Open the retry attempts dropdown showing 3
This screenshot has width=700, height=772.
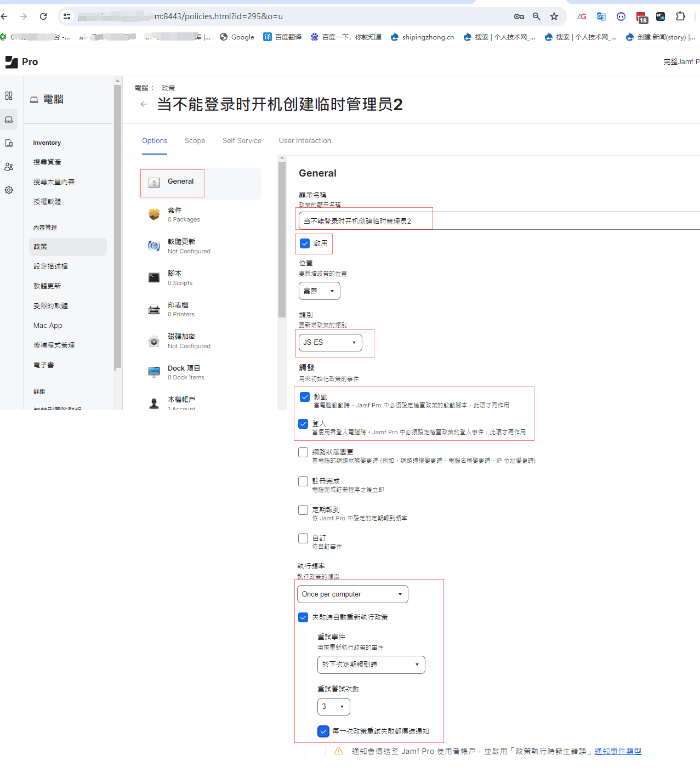333,707
